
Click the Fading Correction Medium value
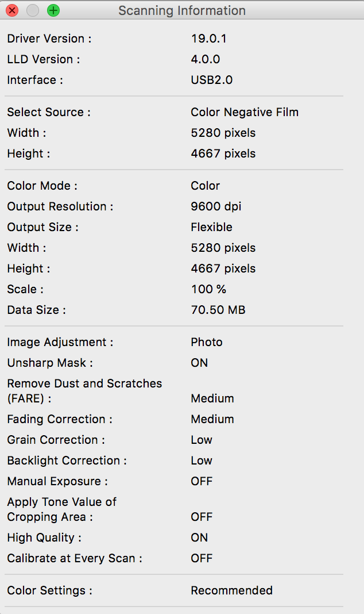(212, 419)
